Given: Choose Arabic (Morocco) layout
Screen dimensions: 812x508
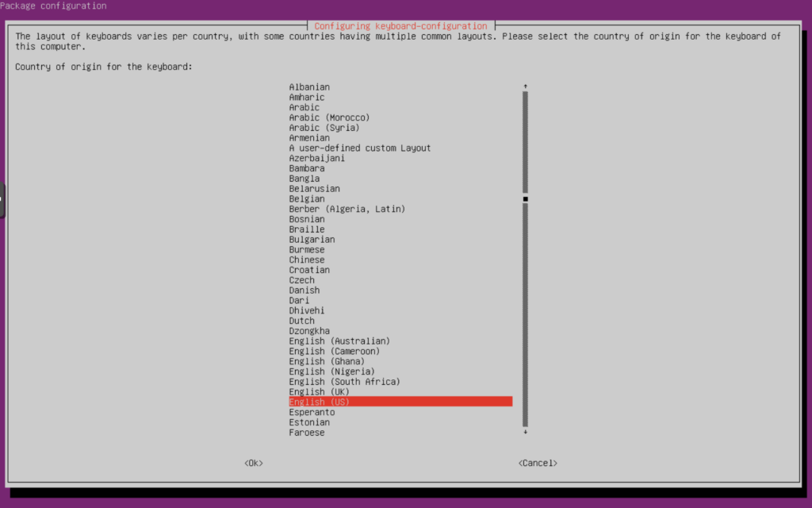Looking at the screenshot, I should tap(329, 118).
